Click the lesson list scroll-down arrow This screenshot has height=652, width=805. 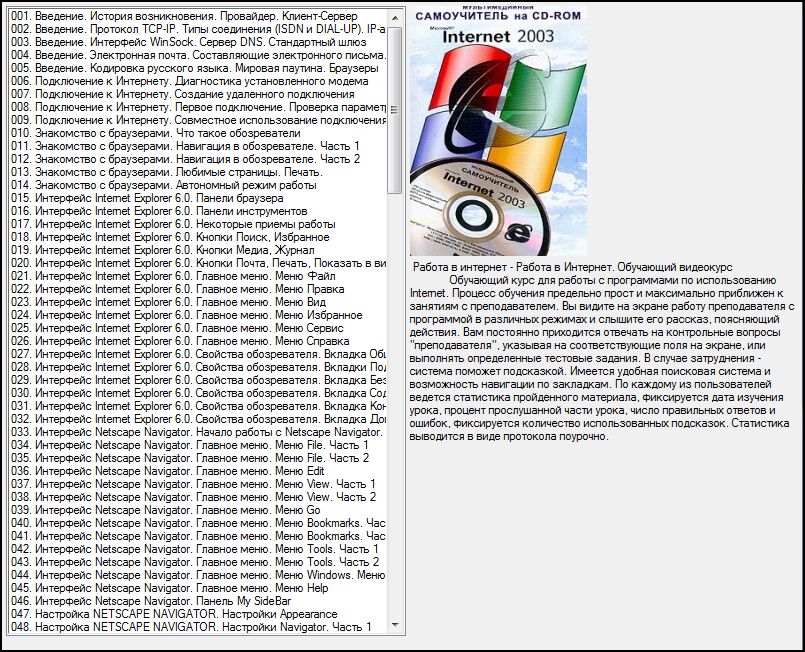tap(395, 625)
